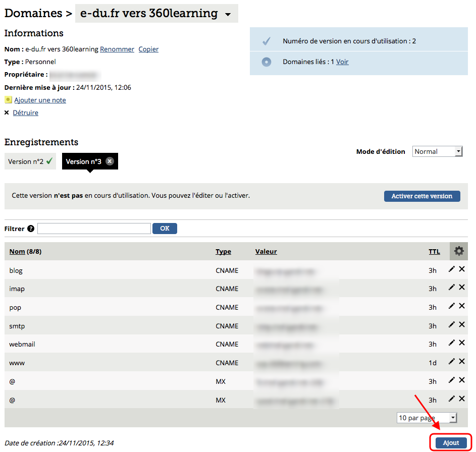Screen dimensions: 476x452
Task: Expand the Mode d'édition Normal dropdown
Action: tap(437, 151)
